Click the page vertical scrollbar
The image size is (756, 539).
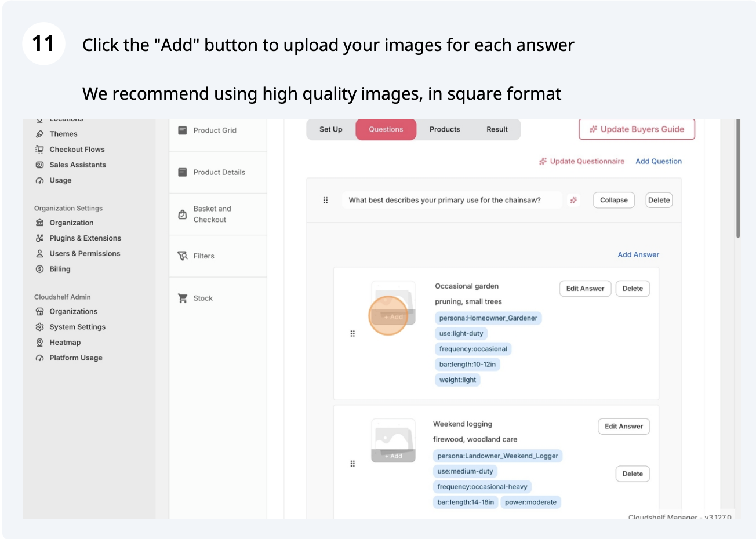(737, 179)
